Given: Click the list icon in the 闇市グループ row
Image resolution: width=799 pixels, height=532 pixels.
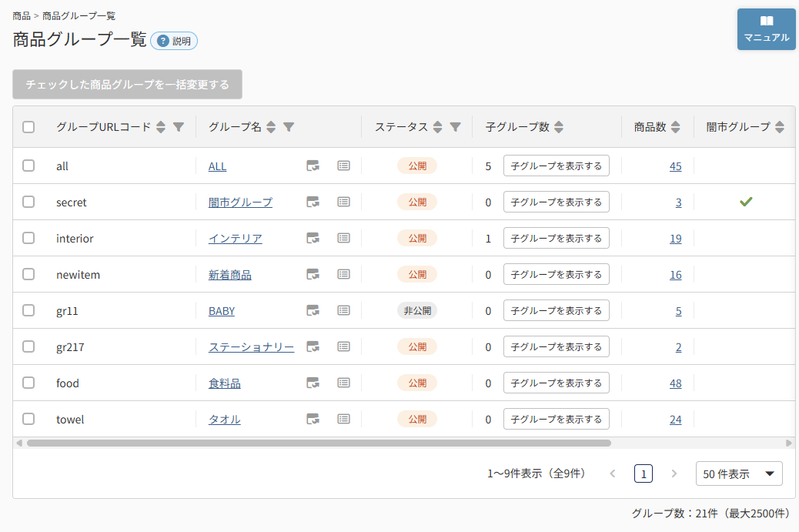Looking at the screenshot, I should pos(344,202).
